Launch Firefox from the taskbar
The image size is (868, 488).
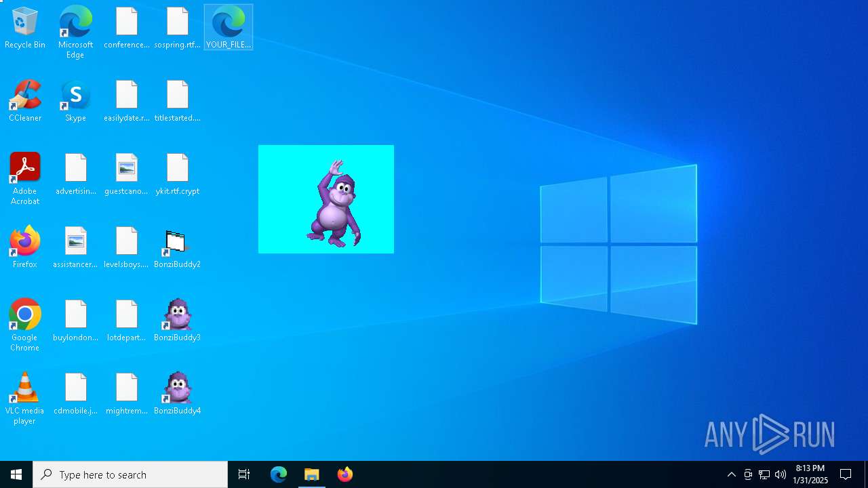point(345,474)
